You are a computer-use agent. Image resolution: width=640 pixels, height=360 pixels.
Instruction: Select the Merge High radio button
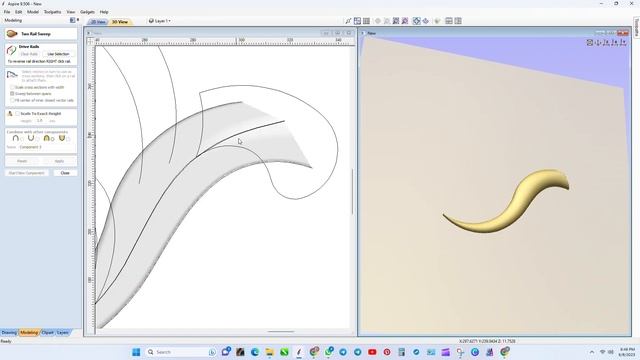(53, 140)
